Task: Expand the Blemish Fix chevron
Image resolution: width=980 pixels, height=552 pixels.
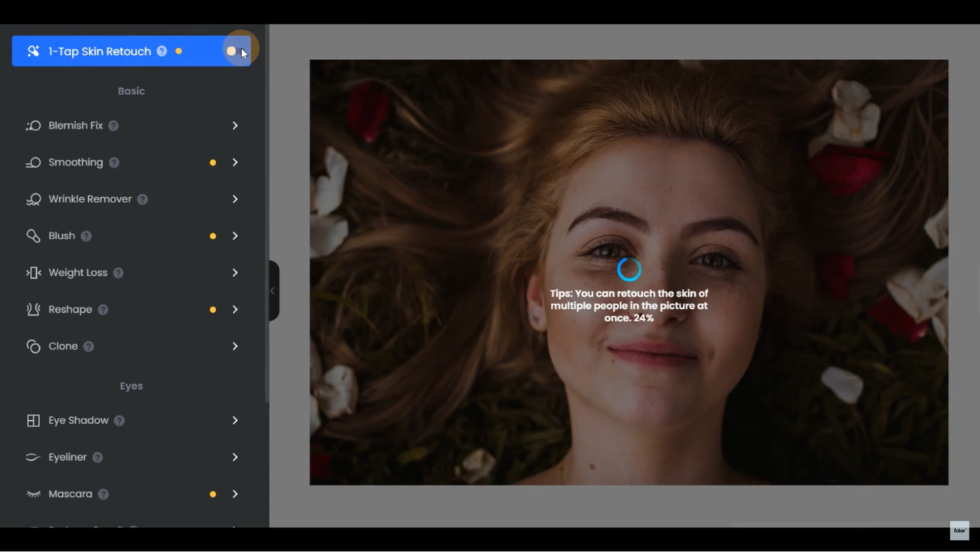Action: [235, 126]
